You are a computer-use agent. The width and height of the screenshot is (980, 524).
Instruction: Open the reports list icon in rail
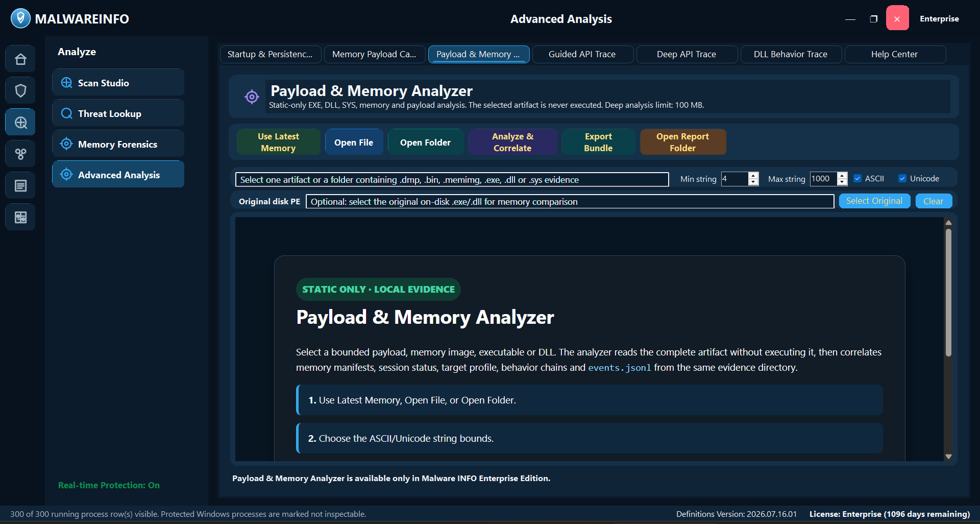point(20,185)
